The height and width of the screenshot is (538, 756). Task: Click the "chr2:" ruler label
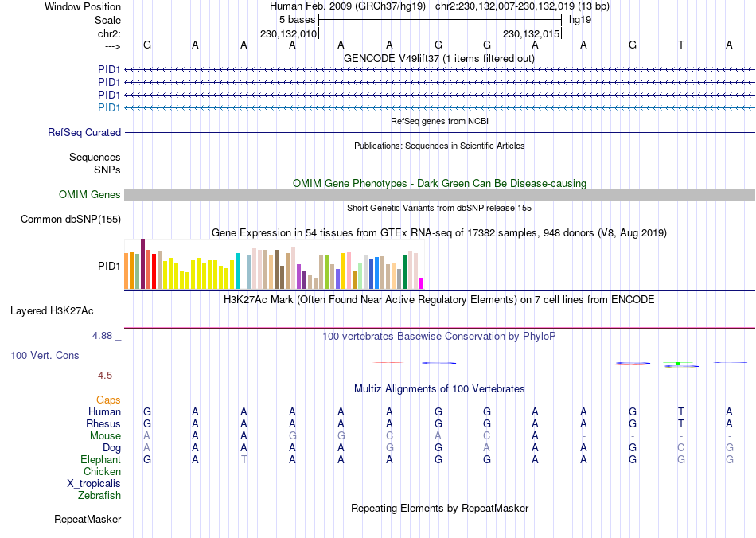coord(109,33)
